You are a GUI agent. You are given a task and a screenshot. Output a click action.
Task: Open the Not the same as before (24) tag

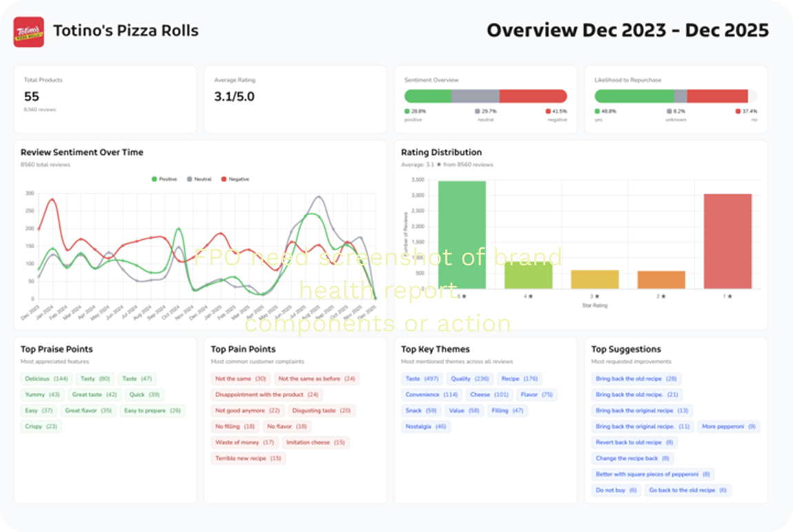pos(317,379)
